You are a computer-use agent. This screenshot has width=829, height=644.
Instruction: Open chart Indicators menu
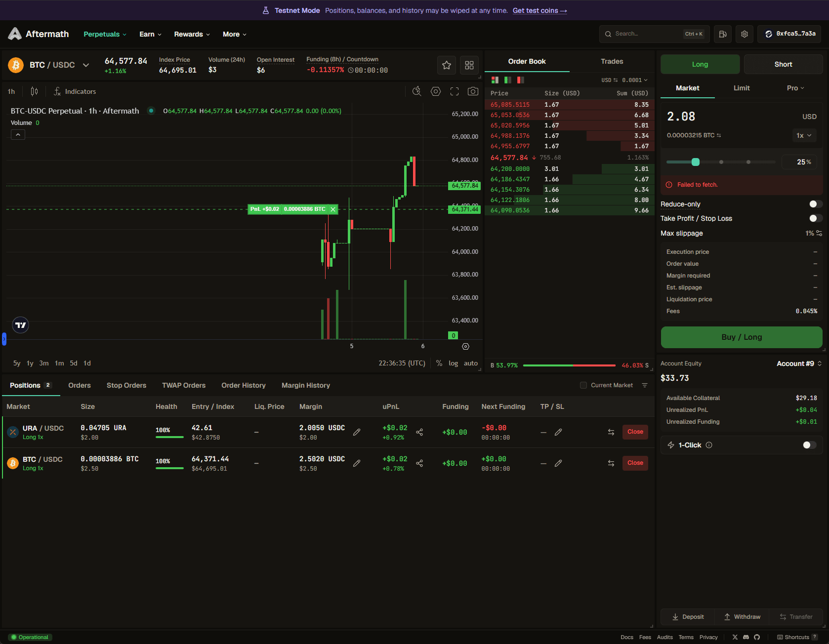(75, 91)
